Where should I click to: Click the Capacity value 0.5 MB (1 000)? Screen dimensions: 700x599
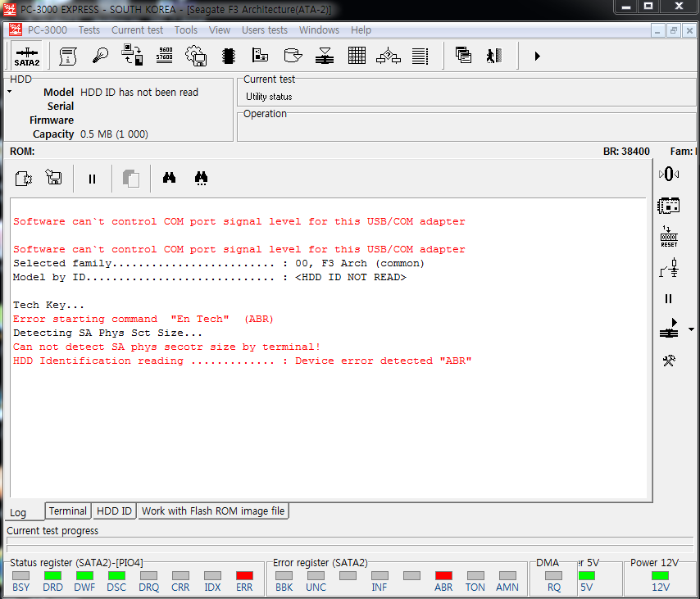[114, 134]
